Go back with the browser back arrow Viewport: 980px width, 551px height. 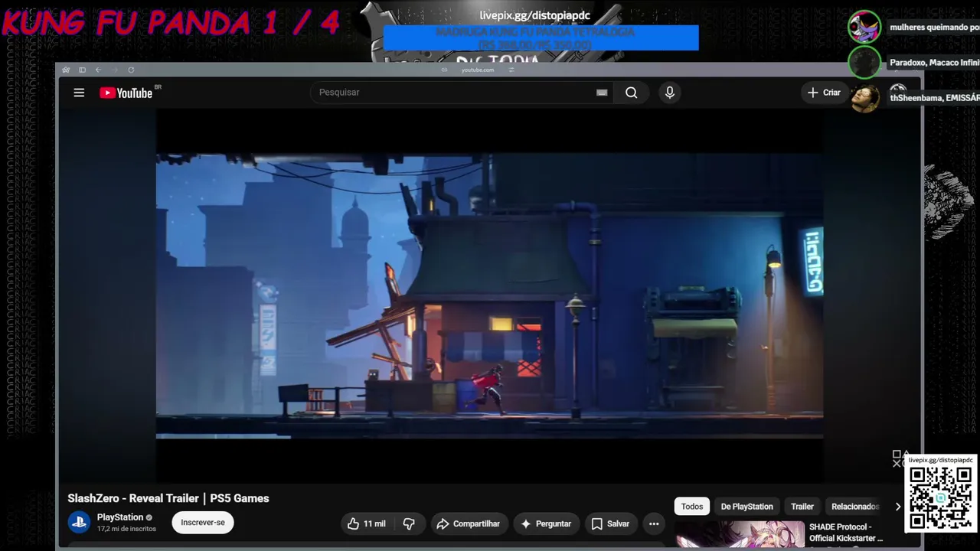point(98,70)
